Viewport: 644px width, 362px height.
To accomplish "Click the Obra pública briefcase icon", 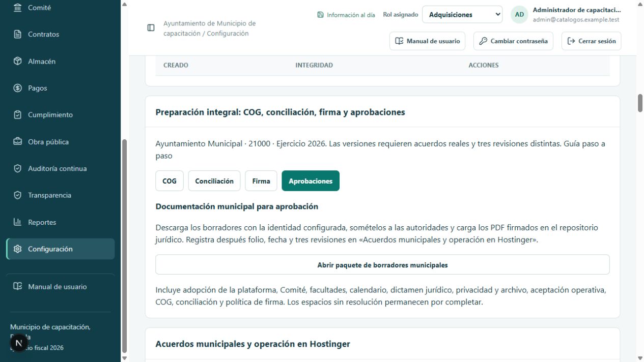I will click(18, 142).
